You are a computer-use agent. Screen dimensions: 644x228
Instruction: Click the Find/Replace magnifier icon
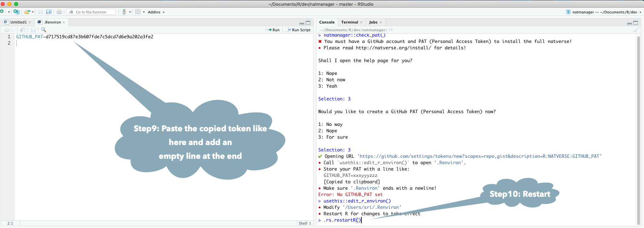click(43, 30)
